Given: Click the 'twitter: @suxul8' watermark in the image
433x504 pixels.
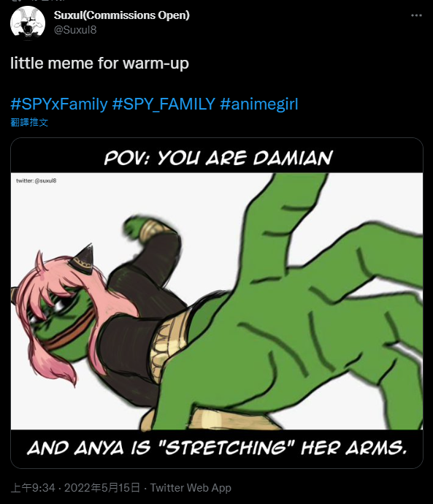Looking at the screenshot, I should [37, 180].
